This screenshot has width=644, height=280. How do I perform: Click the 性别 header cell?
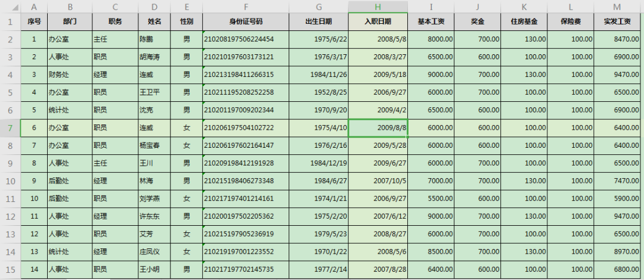(x=187, y=22)
